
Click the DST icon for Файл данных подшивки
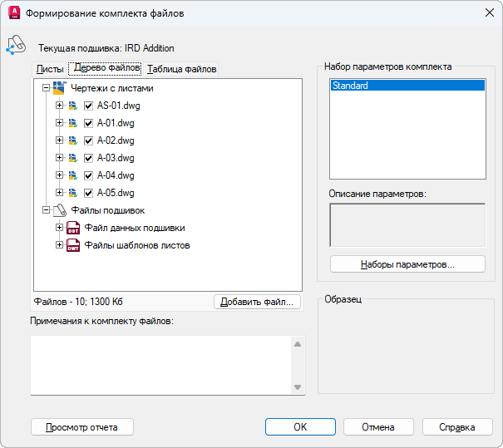click(x=73, y=228)
